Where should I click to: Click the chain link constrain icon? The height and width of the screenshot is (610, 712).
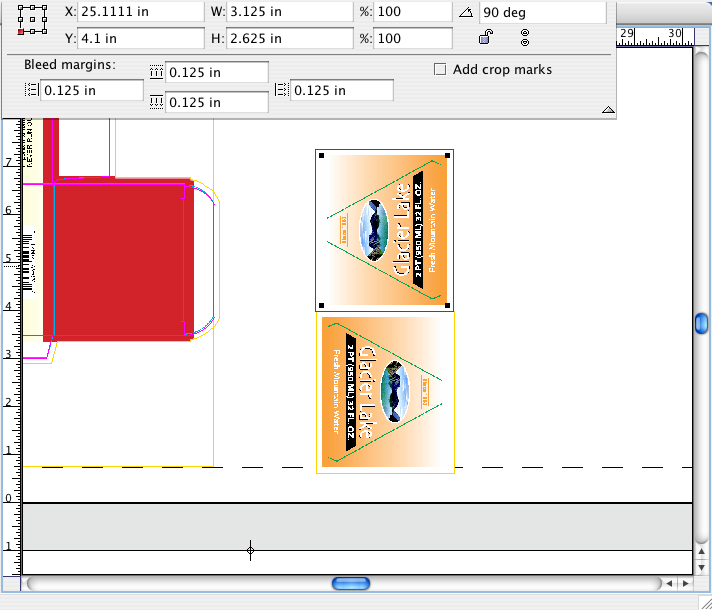click(x=525, y=38)
